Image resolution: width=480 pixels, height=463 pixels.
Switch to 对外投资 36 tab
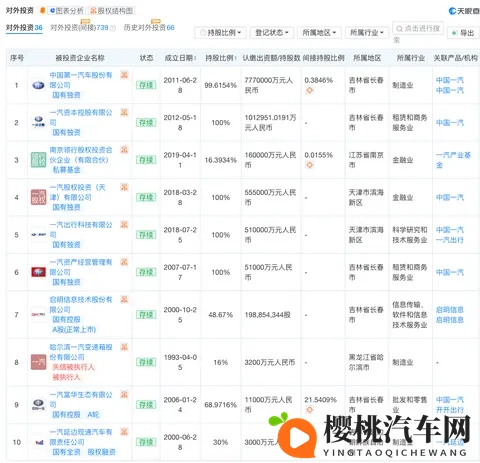pyautogui.click(x=24, y=28)
